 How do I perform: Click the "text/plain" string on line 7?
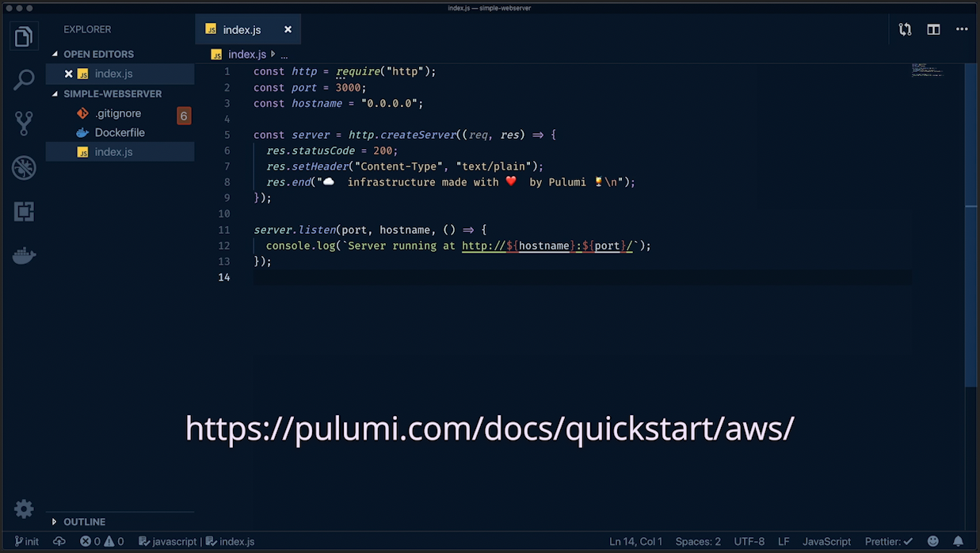494,166
